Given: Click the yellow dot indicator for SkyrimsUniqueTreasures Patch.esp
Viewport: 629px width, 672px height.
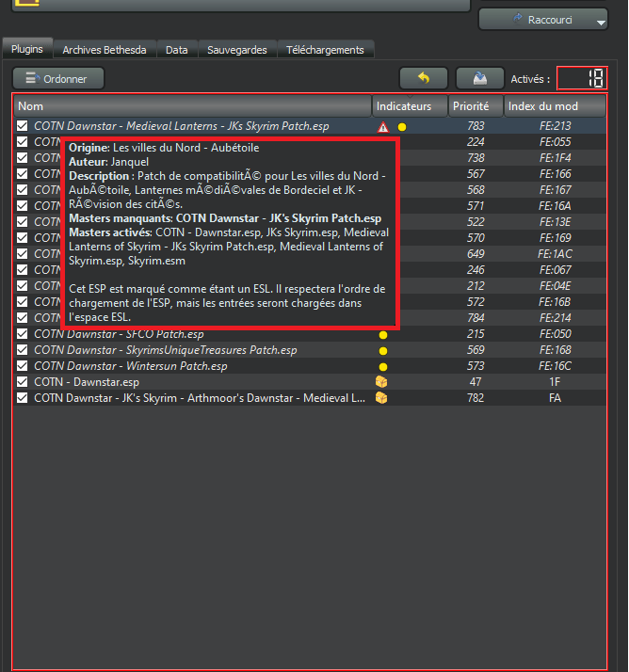Looking at the screenshot, I should [383, 351].
